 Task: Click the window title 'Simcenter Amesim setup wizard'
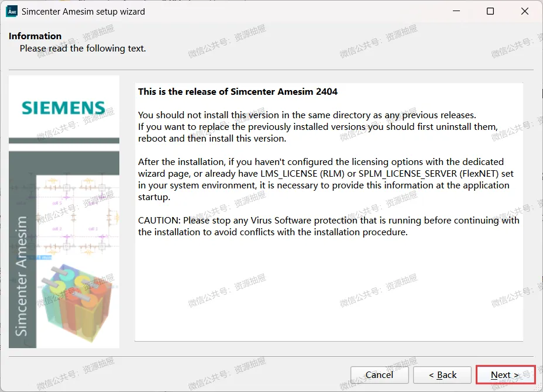coord(83,12)
